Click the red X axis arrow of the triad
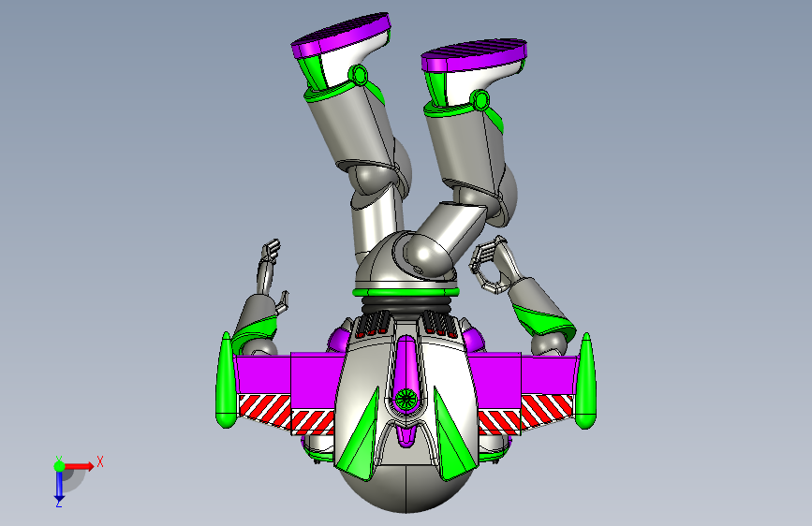812x526 pixels. click(79, 466)
